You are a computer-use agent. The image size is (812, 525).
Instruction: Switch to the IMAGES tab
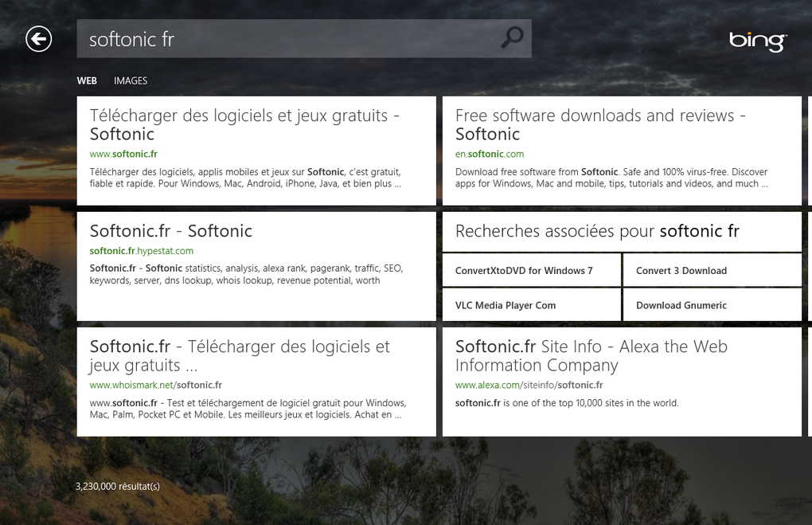pyautogui.click(x=131, y=80)
